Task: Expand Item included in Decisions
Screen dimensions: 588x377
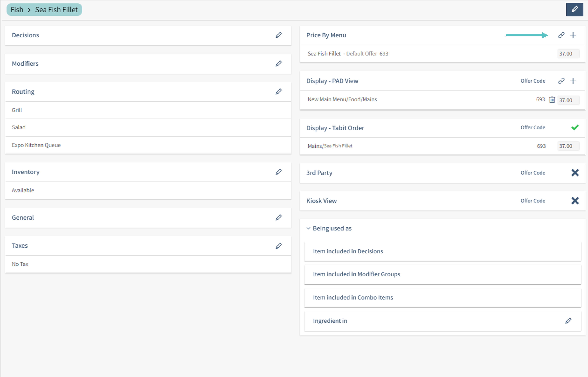Action: 348,251
